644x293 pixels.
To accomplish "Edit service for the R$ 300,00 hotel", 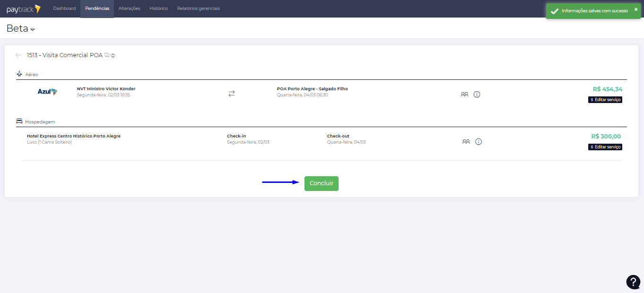I will pyautogui.click(x=605, y=147).
